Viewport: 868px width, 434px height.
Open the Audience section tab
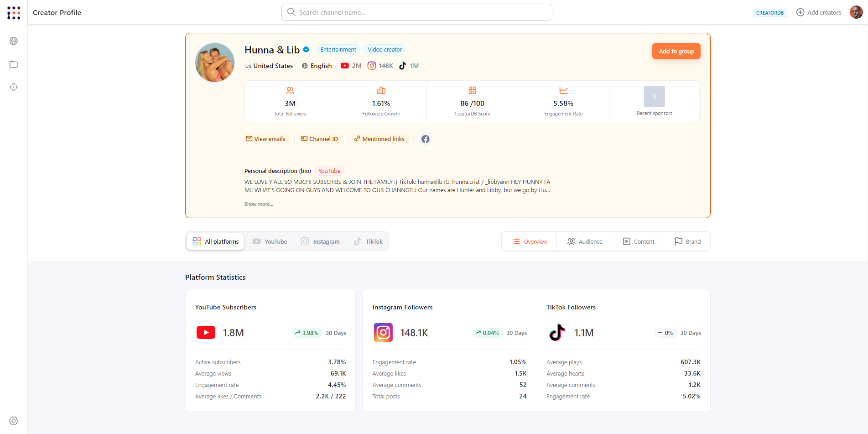tap(584, 241)
